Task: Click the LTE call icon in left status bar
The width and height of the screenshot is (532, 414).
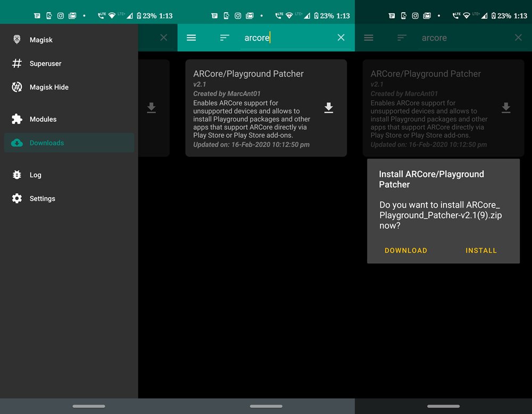Action: tap(102, 15)
